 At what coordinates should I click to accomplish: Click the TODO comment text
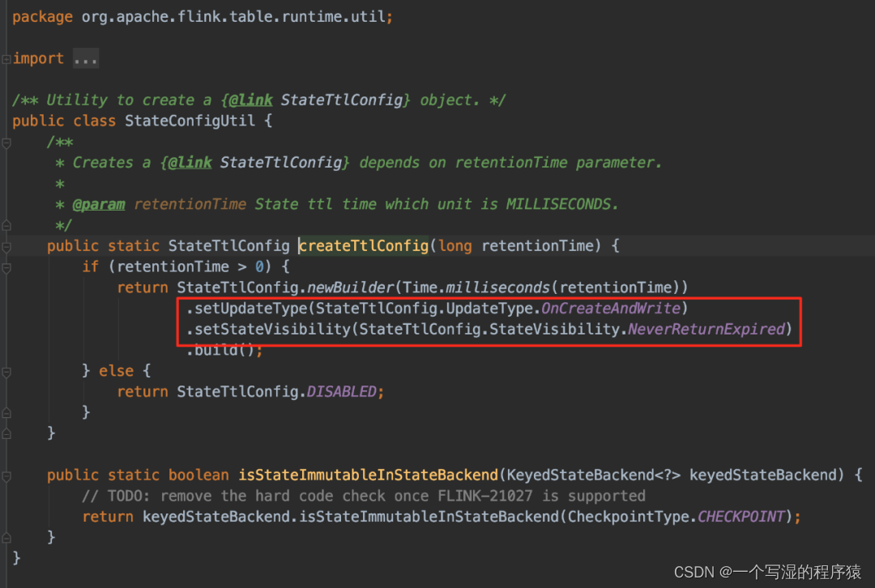[363, 496]
